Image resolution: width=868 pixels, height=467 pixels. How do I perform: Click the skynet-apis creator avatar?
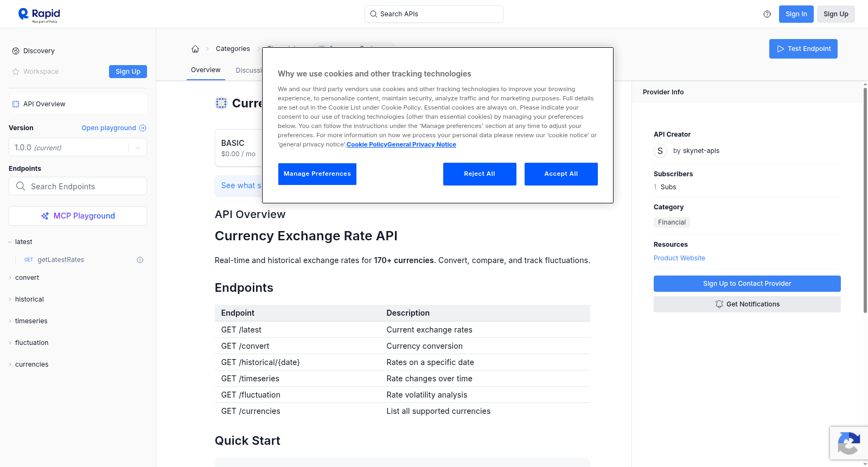tap(660, 151)
